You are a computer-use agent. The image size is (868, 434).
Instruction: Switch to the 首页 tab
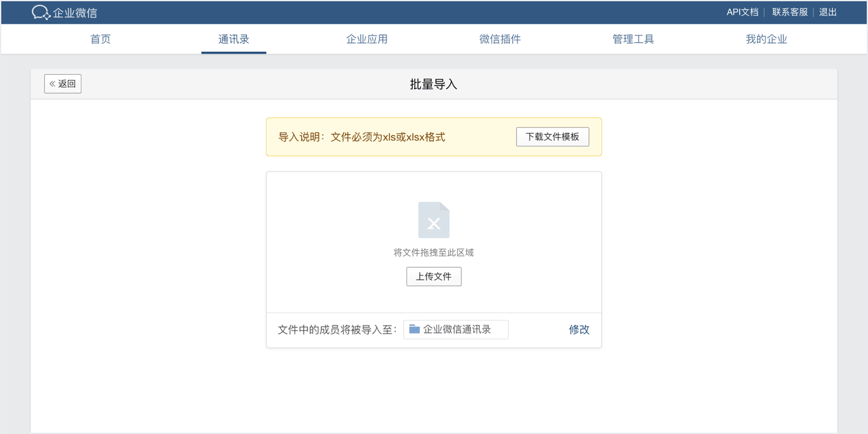click(x=100, y=39)
